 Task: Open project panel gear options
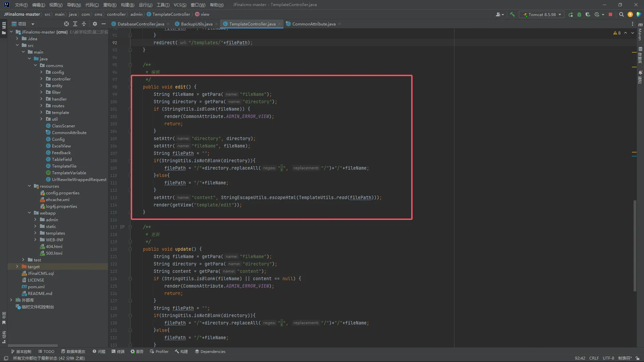(95, 24)
